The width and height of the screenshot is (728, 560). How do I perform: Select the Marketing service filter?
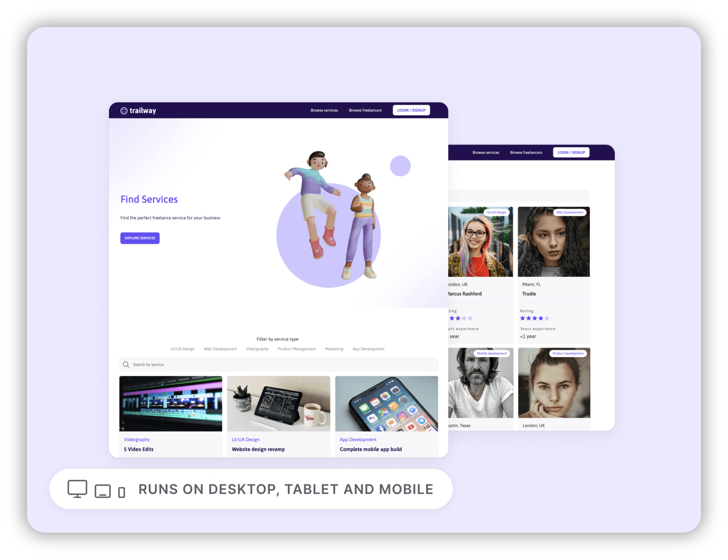(x=333, y=349)
